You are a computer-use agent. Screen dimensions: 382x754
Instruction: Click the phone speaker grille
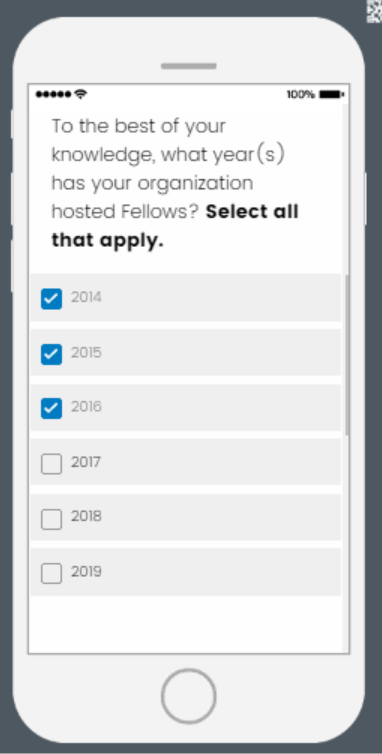[189, 66]
